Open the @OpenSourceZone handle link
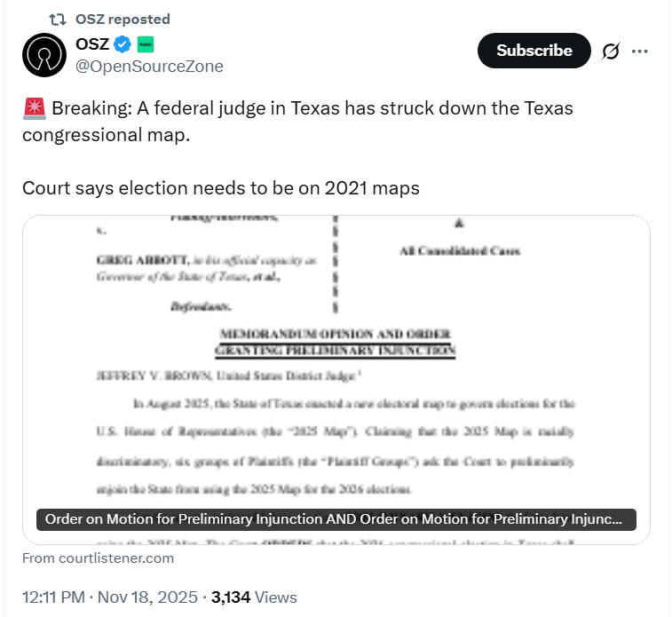The image size is (672, 617). coord(149,67)
